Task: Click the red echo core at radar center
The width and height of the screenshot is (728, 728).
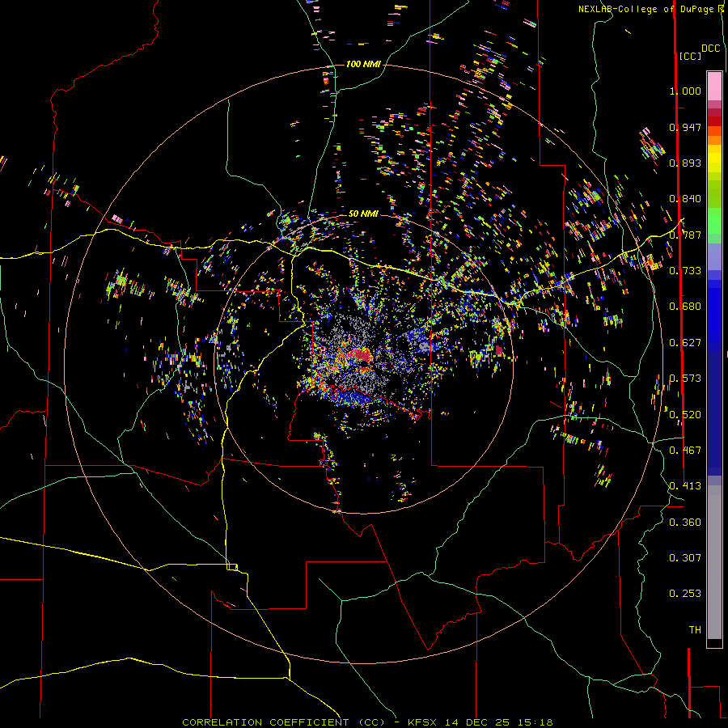Action: pos(359,355)
